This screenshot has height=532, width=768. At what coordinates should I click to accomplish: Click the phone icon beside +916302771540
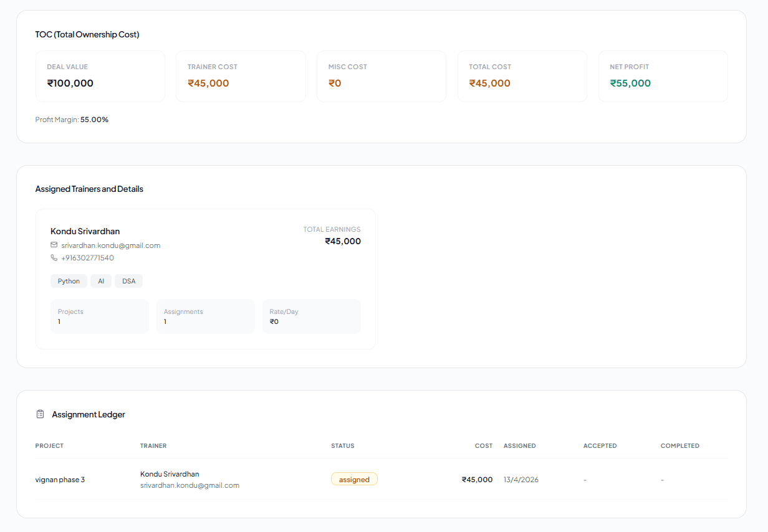[x=54, y=257]
